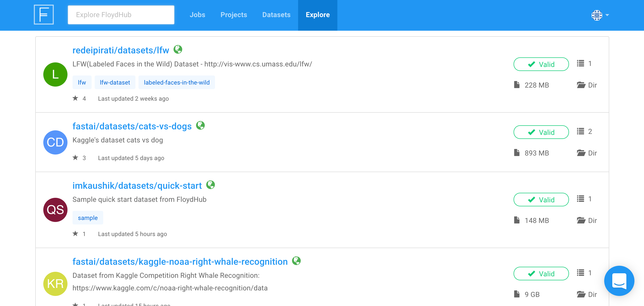Open the kaggle-noaa-right-whale-recognition dataset link
The height and width of the screenshot is (306, 644).
point(180,262)
